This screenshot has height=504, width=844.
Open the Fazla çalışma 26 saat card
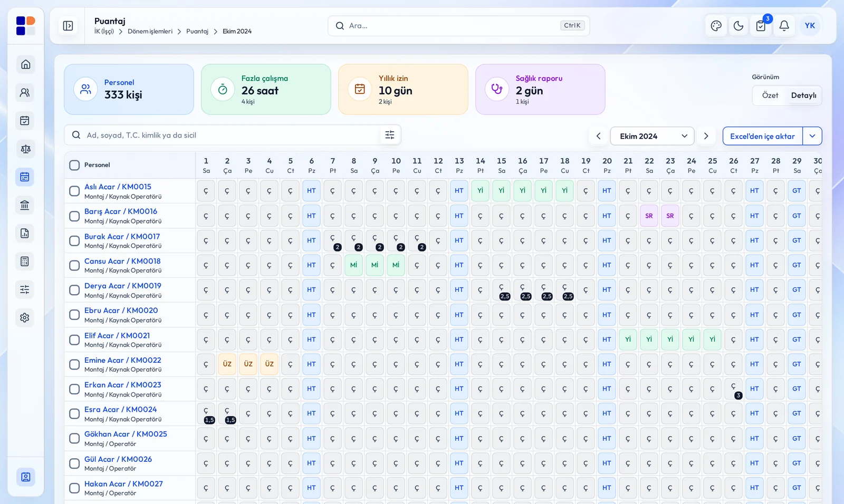coord(266,90)
